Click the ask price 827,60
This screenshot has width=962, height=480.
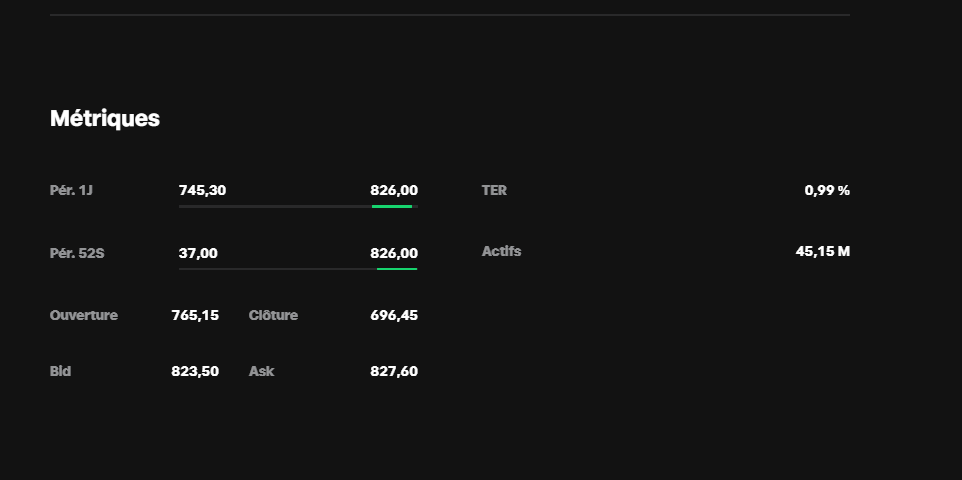click(x=394, y=371)
